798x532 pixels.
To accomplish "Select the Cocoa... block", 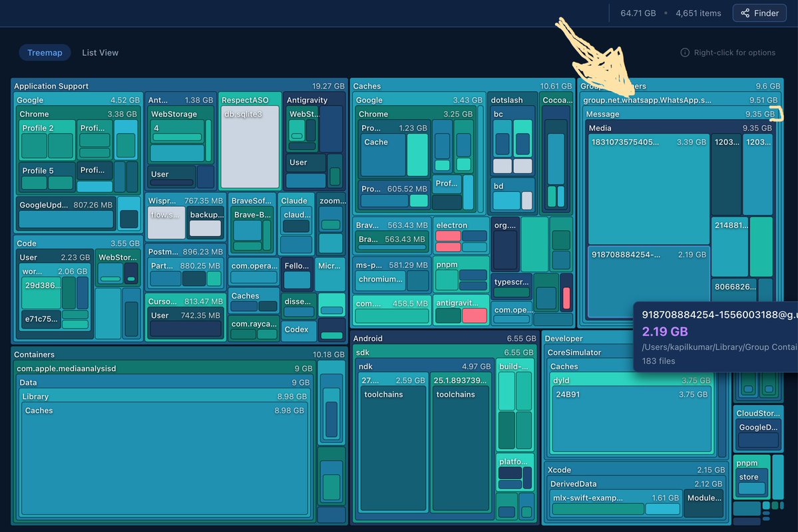I will [x=557, y=100].
